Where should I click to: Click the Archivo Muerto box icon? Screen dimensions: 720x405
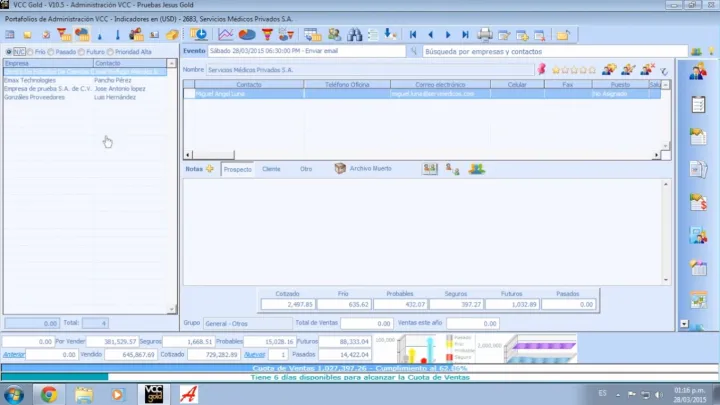click(340, 169)
